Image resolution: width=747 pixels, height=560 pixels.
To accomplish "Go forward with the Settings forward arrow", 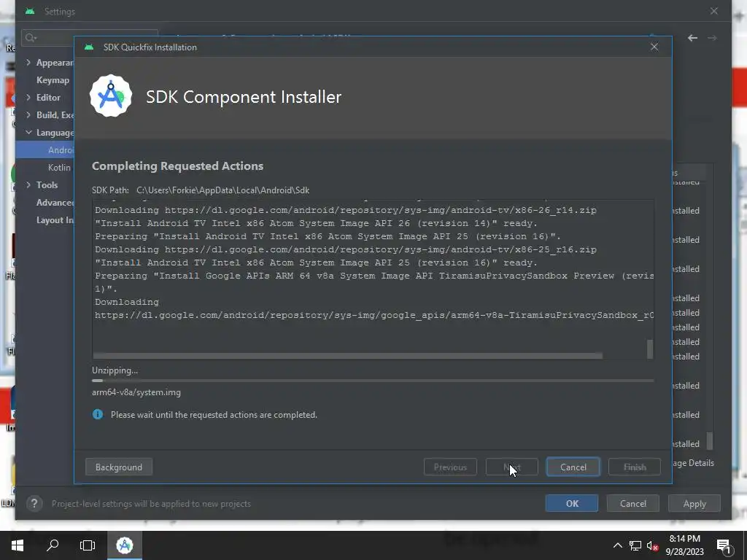I will (712, 38).
